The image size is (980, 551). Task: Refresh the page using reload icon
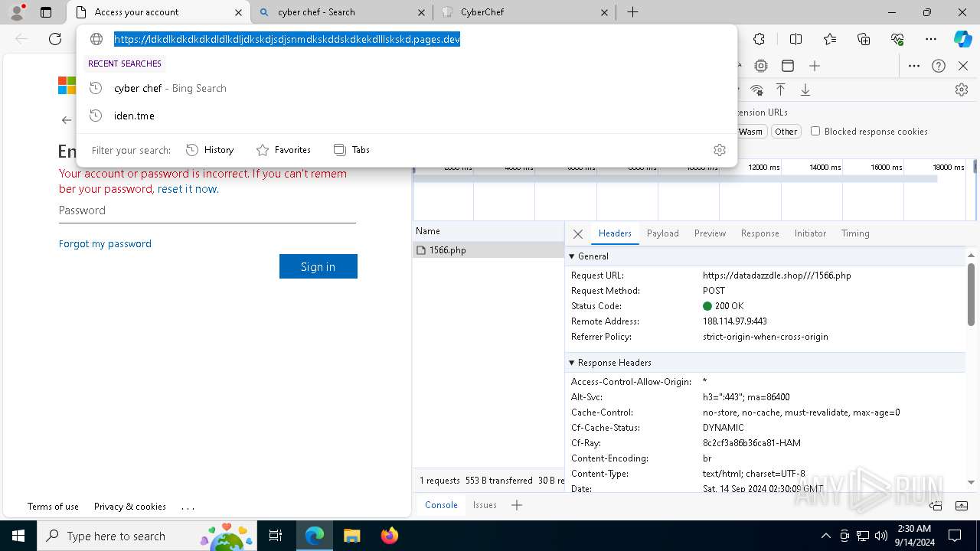[55, 39]
